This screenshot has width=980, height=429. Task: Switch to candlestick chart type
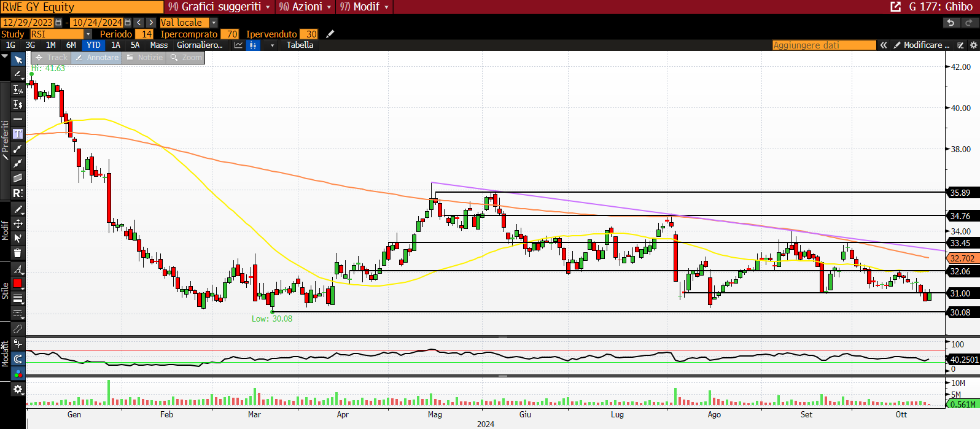coord(253,45)
